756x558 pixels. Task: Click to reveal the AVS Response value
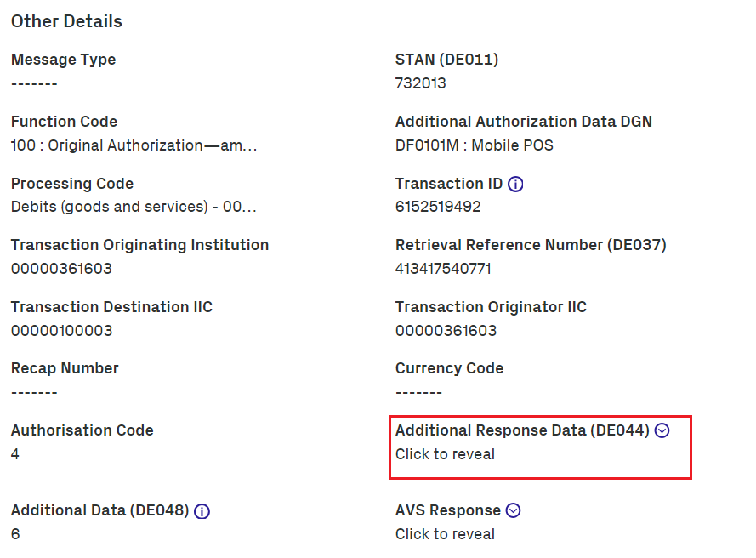pyautogui.click(x=445, y=534)
